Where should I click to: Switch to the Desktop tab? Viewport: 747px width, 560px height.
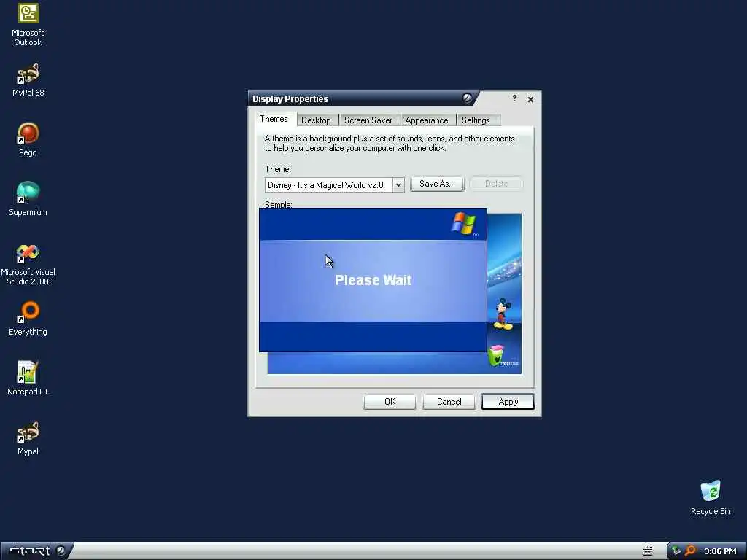click(x=316, y=120)
